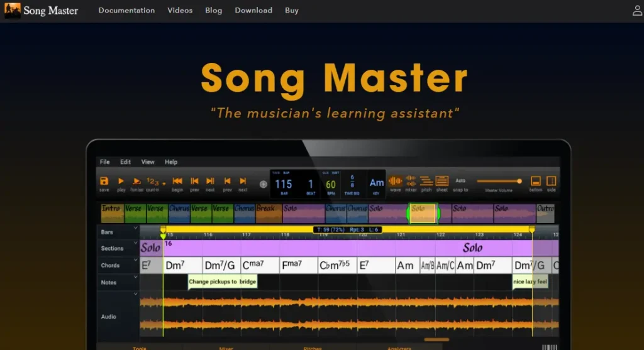The height and width of the screenshot is (350, 644).
Task: Click the Am key display
Action: coord(377,183)
